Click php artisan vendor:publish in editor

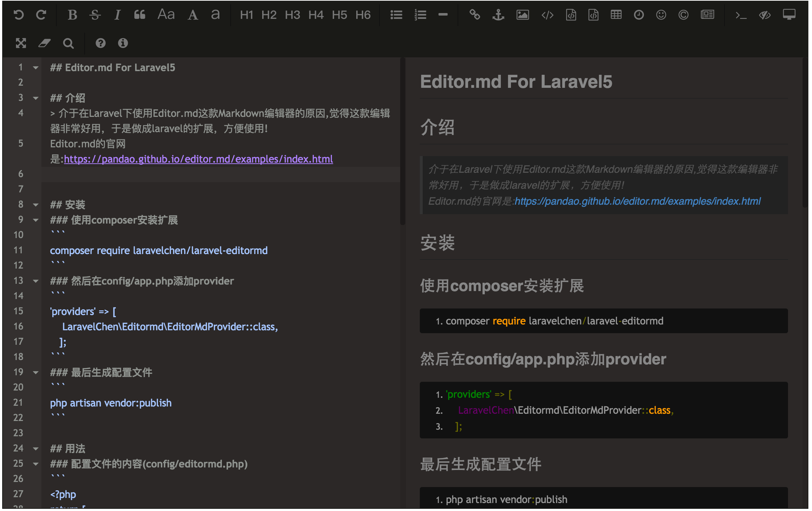coord(111,403)
